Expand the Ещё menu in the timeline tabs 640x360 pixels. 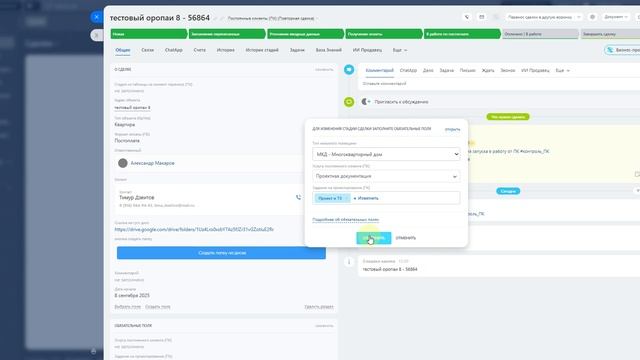coord(562,71)
